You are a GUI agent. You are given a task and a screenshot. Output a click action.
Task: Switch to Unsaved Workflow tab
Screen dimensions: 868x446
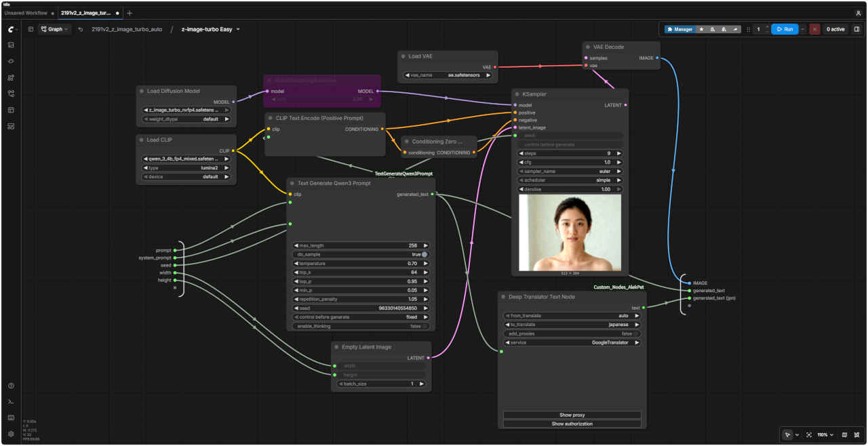point(26,13)
